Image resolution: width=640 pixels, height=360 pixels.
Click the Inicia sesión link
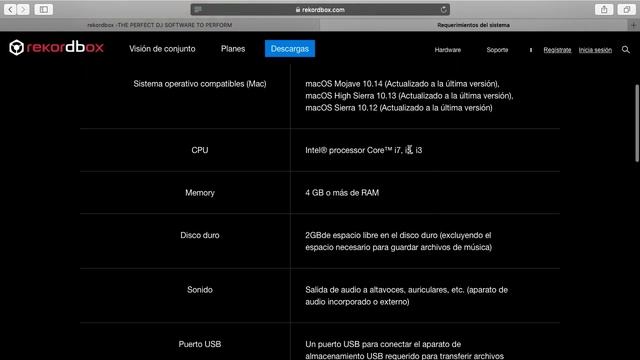595,50
